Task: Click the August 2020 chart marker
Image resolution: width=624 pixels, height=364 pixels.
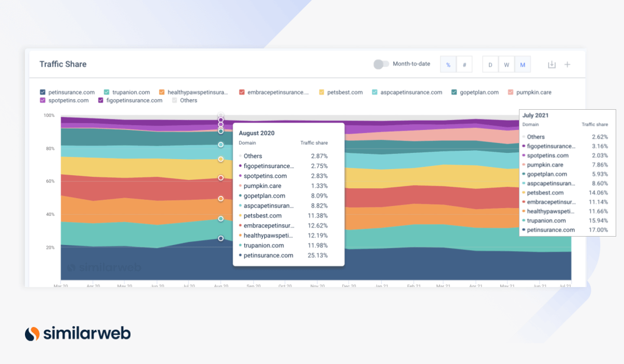Action: coord(221,114)
